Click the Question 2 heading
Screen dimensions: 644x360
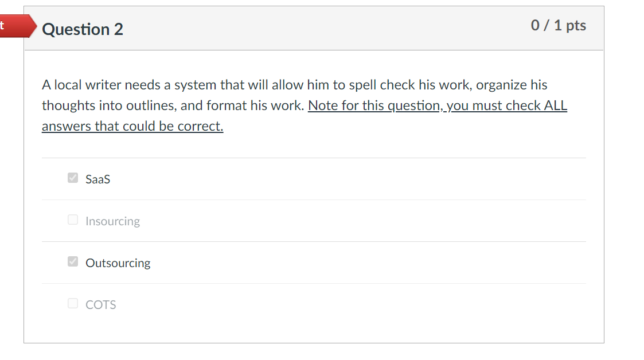(x=83, y=29)
